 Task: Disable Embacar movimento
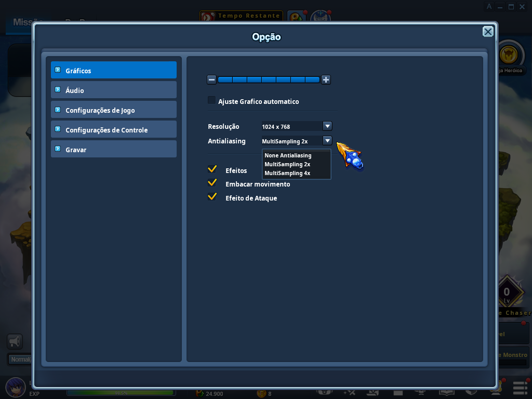[212, 182]
